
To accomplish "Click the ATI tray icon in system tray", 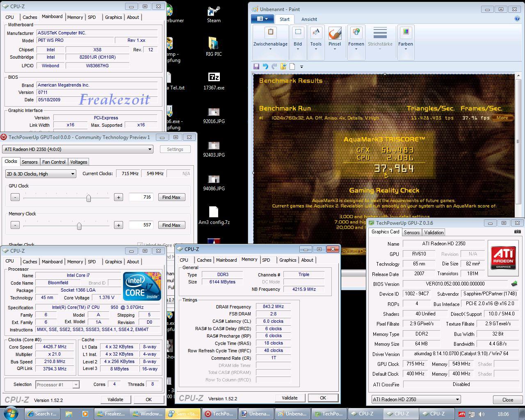I will pyautogui.click(x=461, y=414).
